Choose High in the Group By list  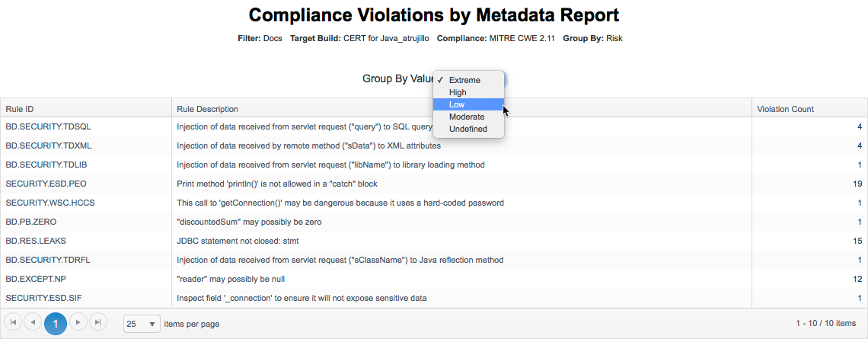468,92
